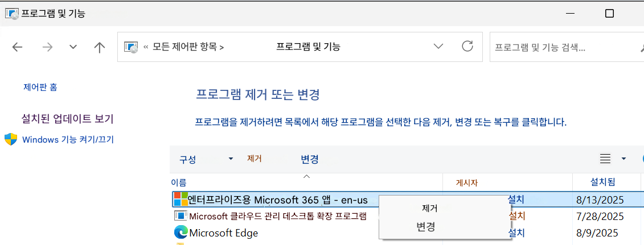Click the '프로그램 및 기능' breadcrumb segment
The width and height of the screenshot is (644, 245).
tap(309, 47)
